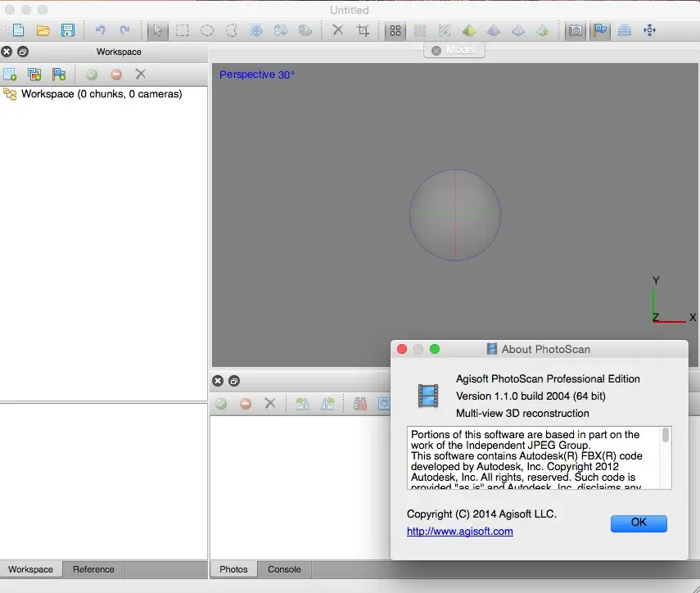Close the Model tab

point(436,51)
